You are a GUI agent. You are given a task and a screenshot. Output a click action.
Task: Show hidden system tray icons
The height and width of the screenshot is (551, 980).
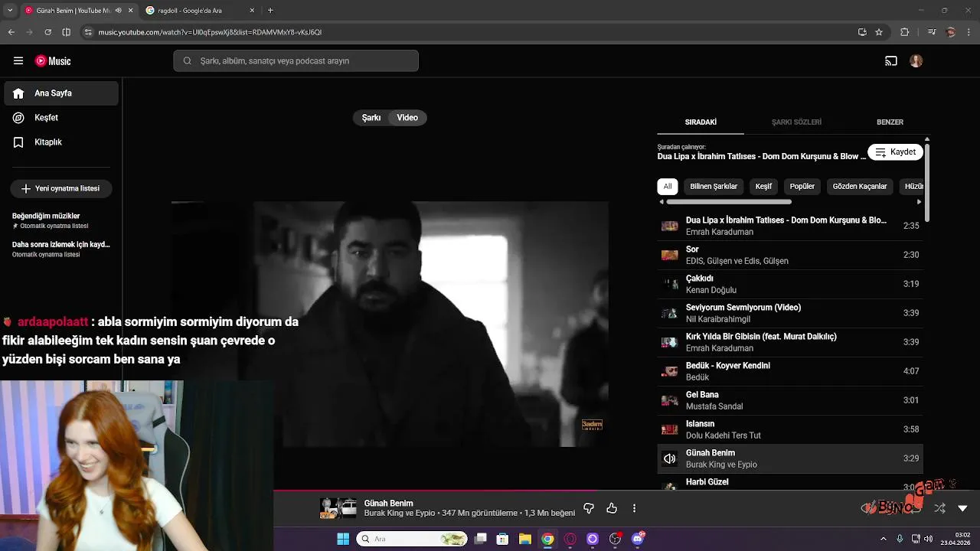click(x=883, y=539)
